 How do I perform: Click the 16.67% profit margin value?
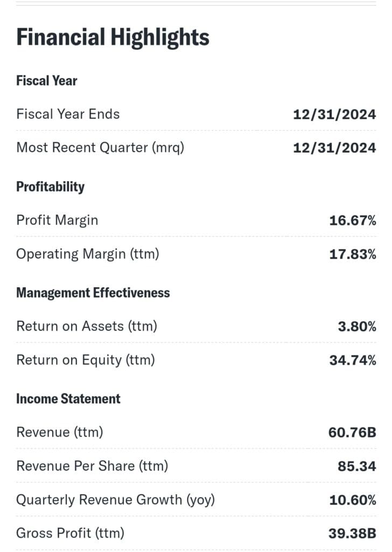point(353,220)
